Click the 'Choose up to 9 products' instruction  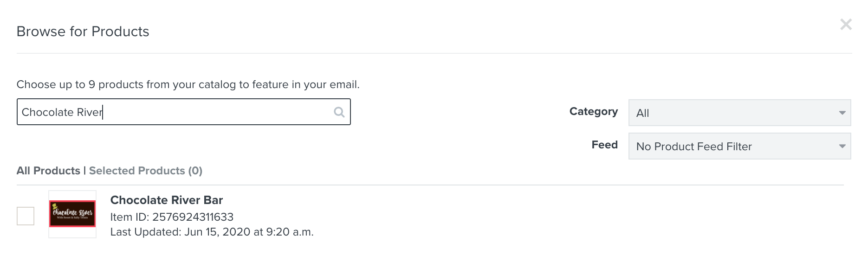(x=188, y=84)
